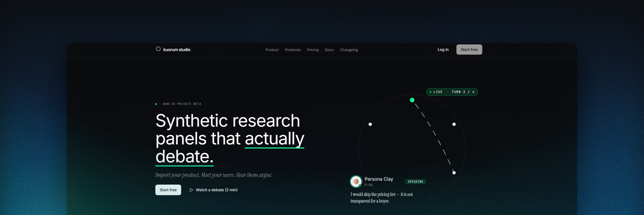Click the SPEAKING status badge
This screenshot has height=215, width=644.
415,181
